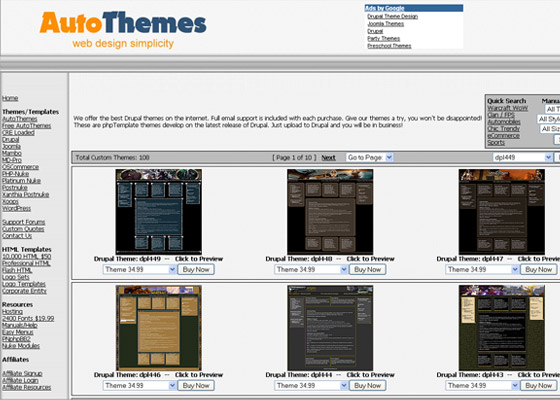The image size is (560, 400).
Task: Quick search eCommerce themes
Action: pyautogui.click(x=504, y=136)
